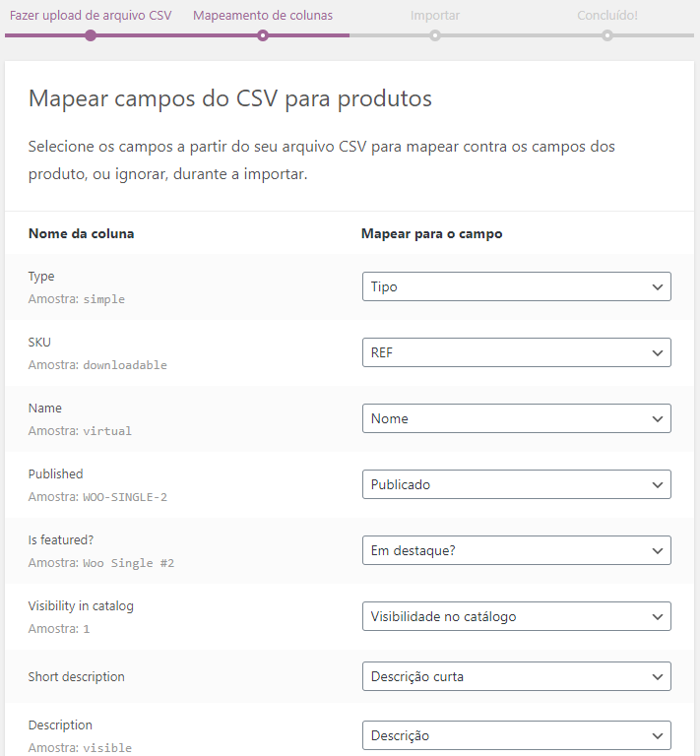The width and height of the screenshot is (700, 756).
Task: Click the Mapear para o campo header
Action: click(432, 233)
